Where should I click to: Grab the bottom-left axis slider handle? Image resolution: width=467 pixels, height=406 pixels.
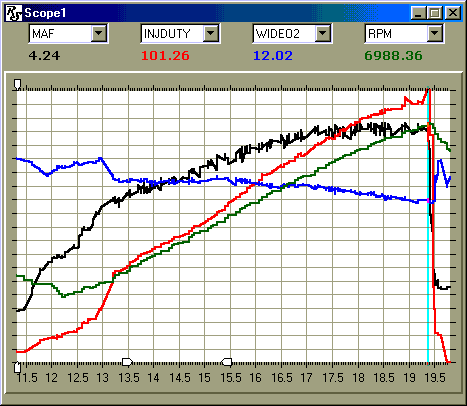[17, 367]
